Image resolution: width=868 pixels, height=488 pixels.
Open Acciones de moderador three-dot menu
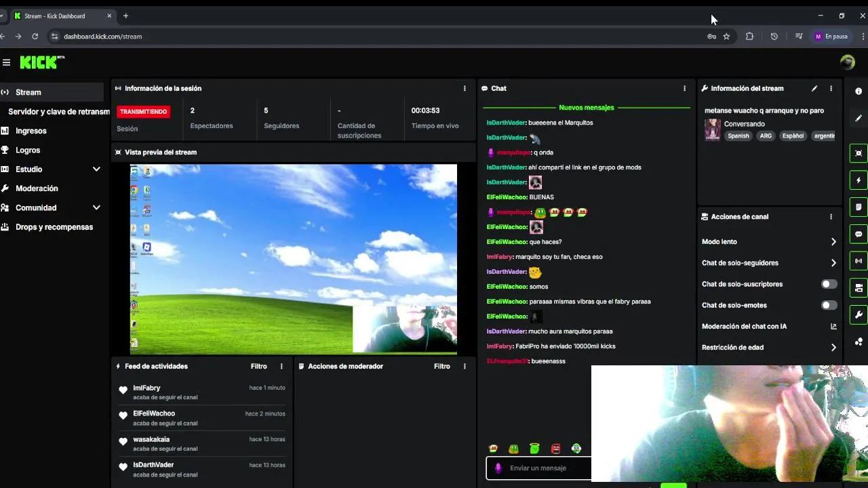[x=465, y=366]
